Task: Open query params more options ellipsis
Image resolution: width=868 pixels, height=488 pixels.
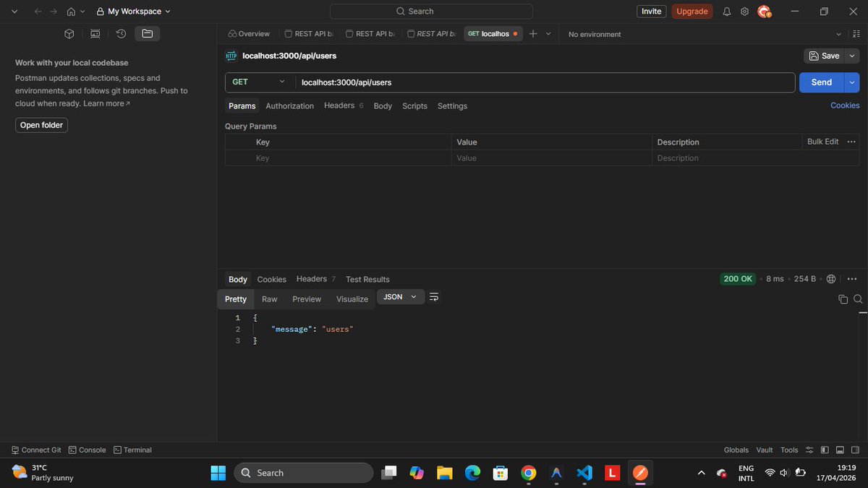Action: coord(851,142)
